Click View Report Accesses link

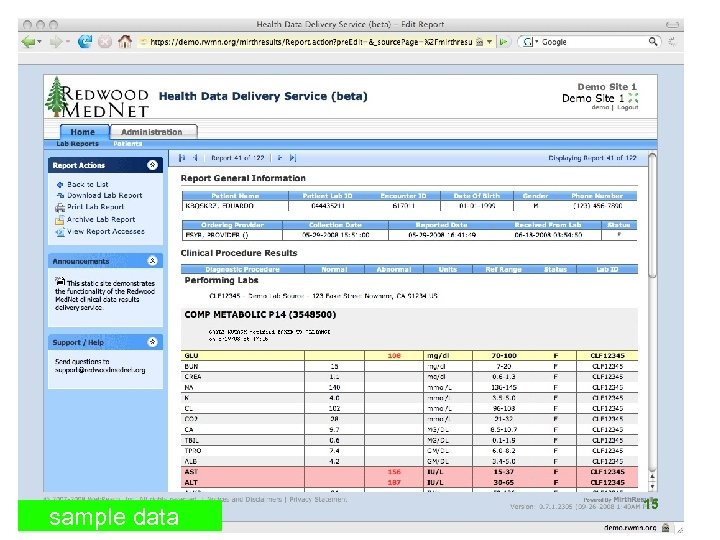point(106,231)
